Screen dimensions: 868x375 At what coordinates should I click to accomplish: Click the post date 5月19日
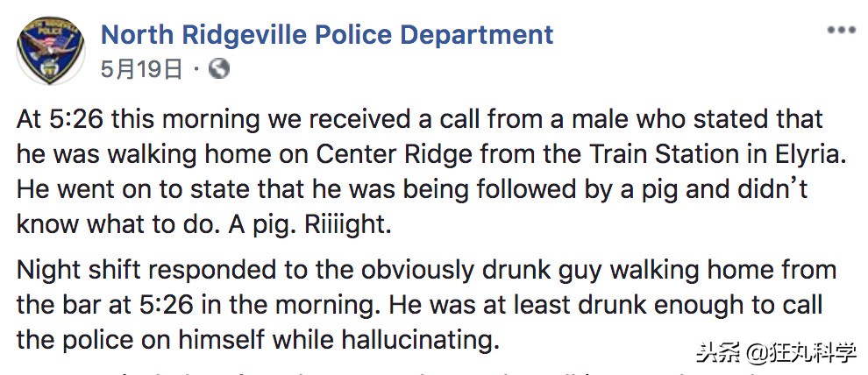[141, 69]
